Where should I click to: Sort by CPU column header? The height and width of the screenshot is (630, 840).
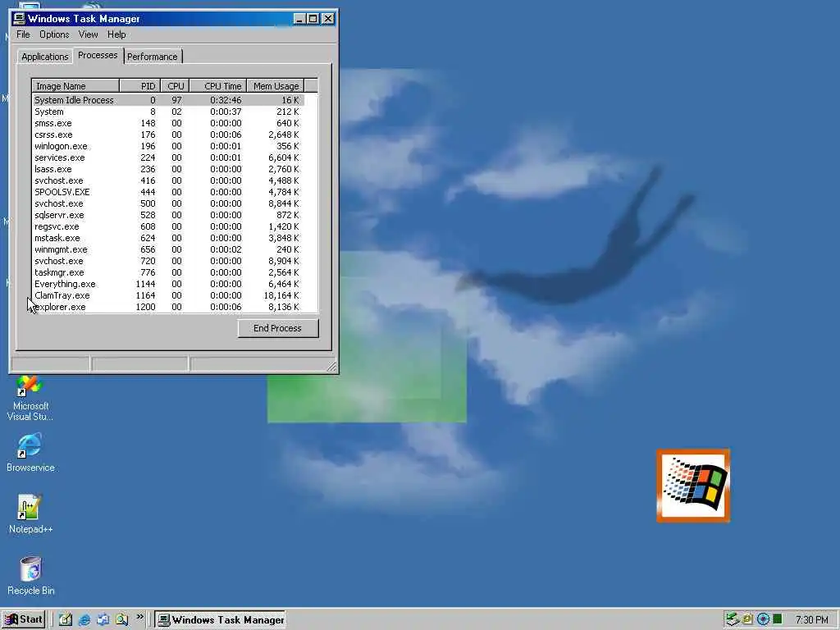(x=175, y=85)
